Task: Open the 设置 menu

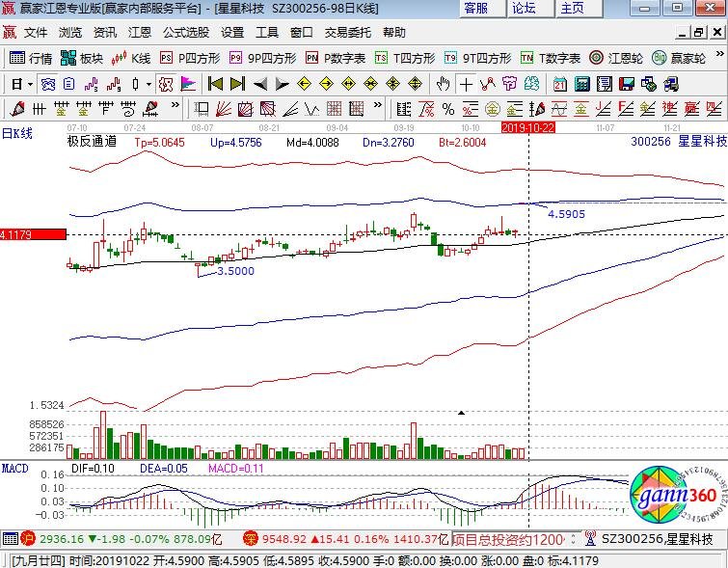Action: tap(232, 33)
